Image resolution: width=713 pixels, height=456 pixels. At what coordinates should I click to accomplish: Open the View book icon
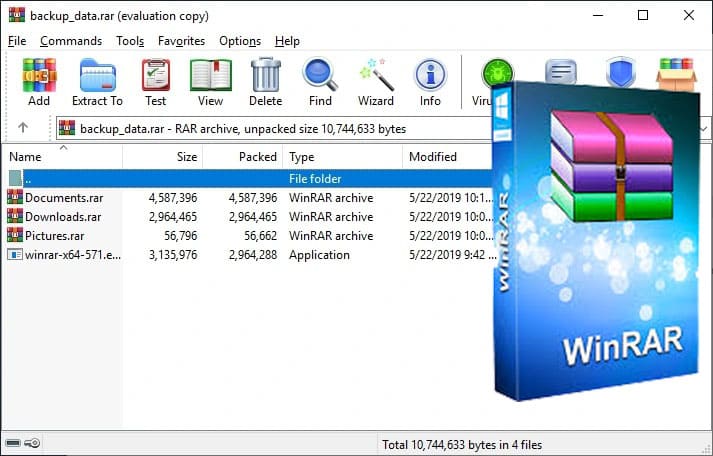click(x=211, y=75)
